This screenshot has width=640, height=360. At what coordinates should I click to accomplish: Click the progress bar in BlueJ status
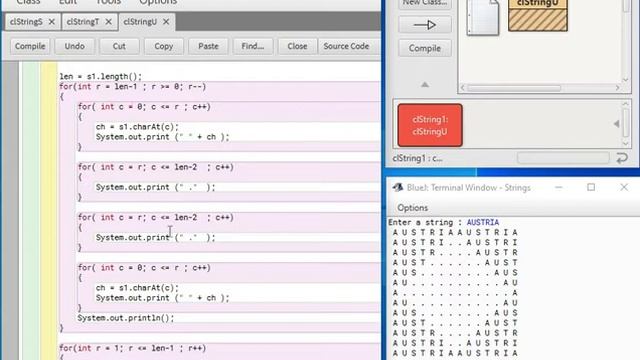click(x=563, y=158)
